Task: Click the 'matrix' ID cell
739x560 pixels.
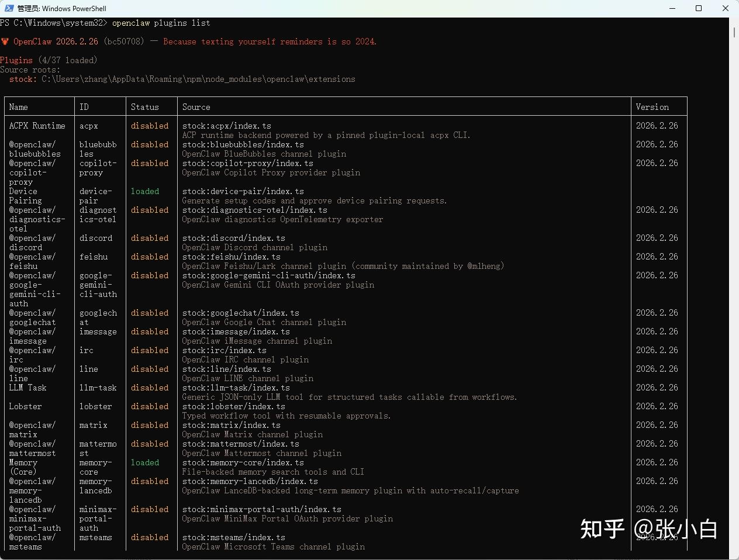Action: 94,425
